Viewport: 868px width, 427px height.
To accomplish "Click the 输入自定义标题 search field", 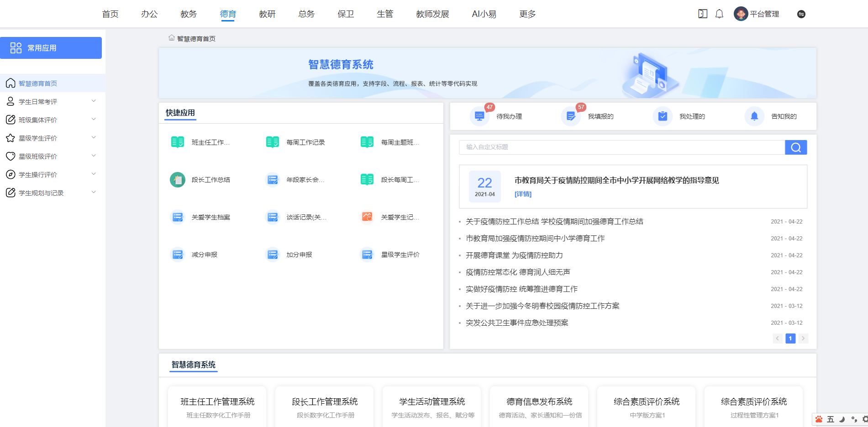I will pos(621,147).
